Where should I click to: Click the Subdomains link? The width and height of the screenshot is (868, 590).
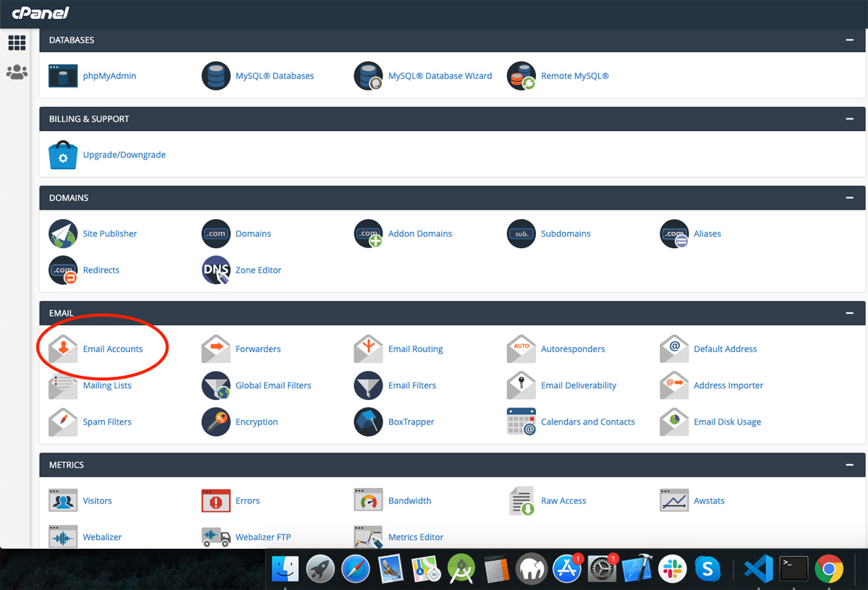tap(565, 234)
